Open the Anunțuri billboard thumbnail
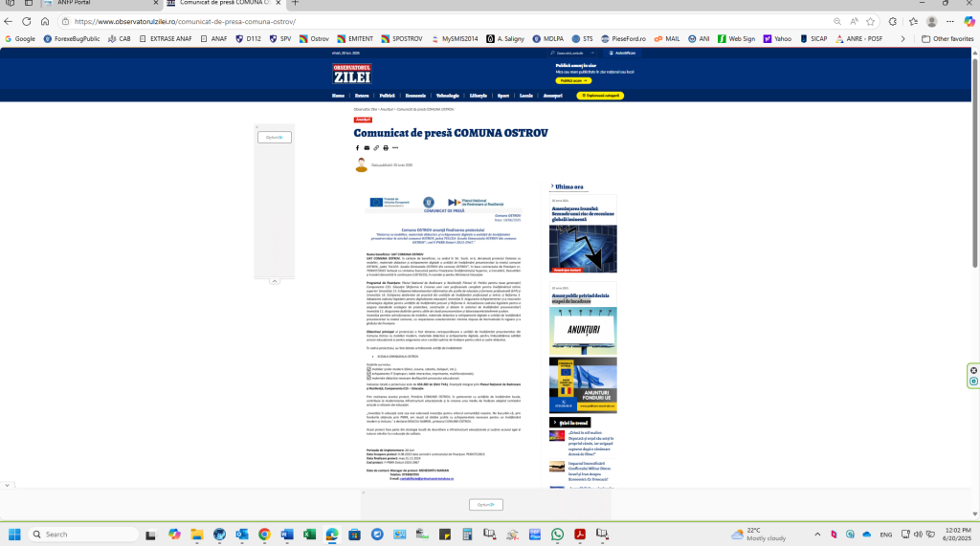The image size is (980, 546). [583, 331]
